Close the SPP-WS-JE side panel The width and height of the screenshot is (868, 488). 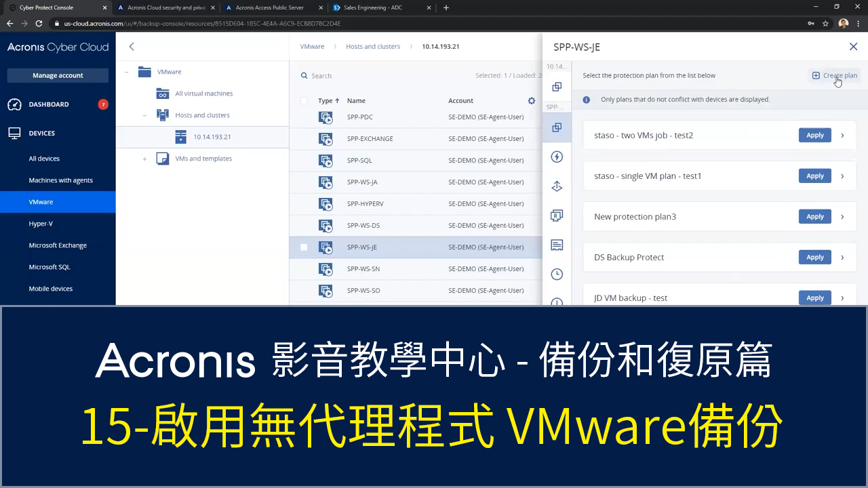[x=853, y=47]
